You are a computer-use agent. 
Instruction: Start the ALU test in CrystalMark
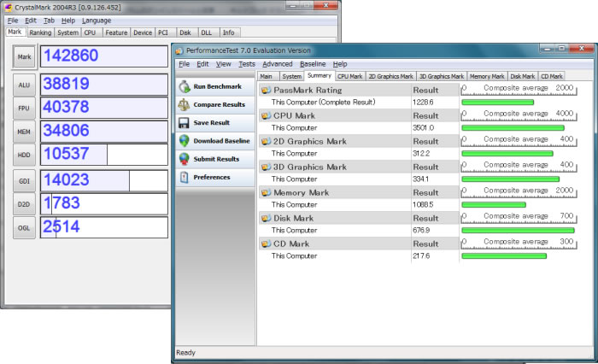(24, 85)
